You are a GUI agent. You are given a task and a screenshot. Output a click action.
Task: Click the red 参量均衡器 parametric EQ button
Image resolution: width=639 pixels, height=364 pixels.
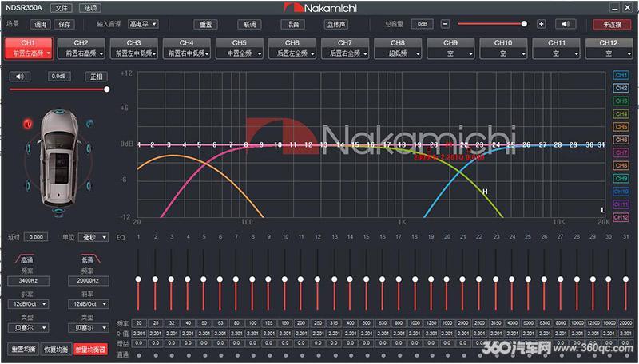(90, 349)
